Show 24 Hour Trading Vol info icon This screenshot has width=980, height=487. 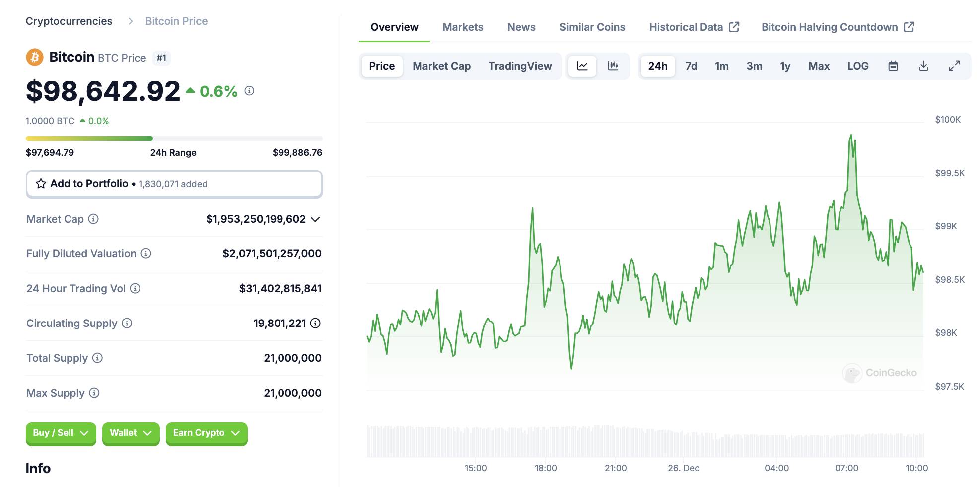(x=135, y=288)
